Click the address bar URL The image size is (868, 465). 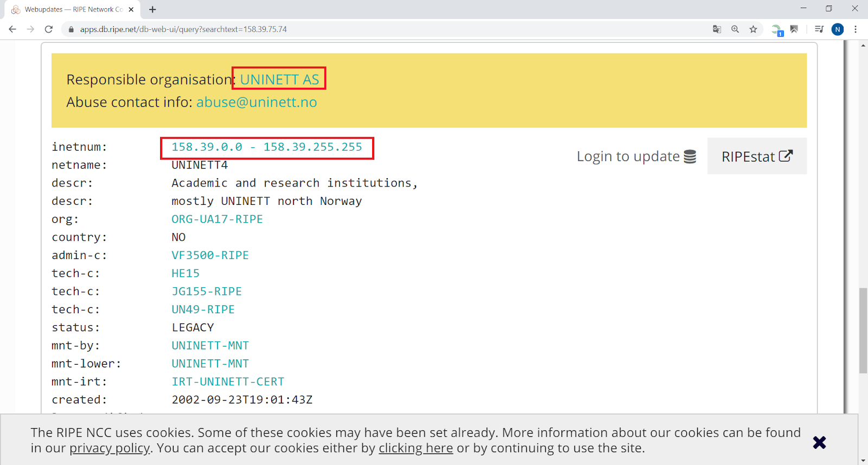183,29
